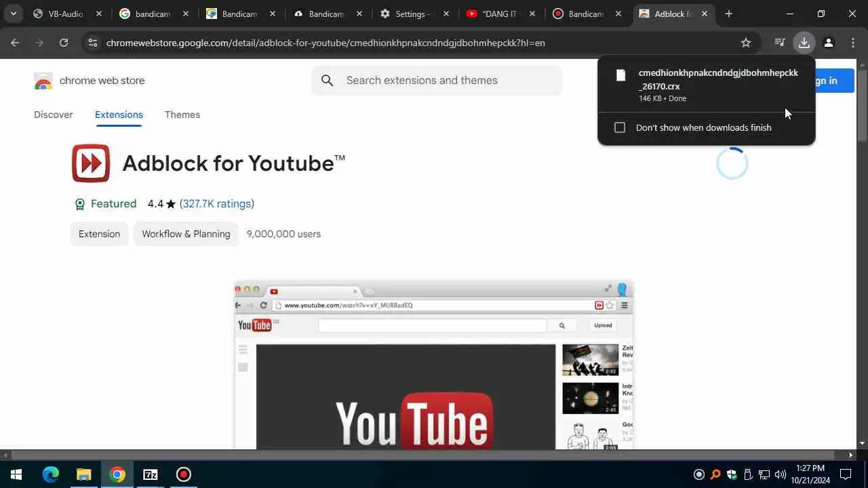
Task: View site information icon in address bar
Action: (93, 43)
